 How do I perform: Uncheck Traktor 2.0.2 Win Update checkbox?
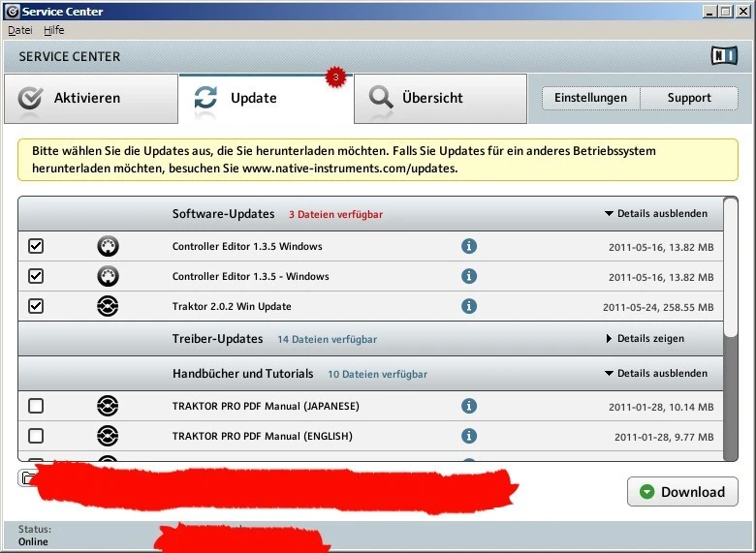tap(36, 306)
